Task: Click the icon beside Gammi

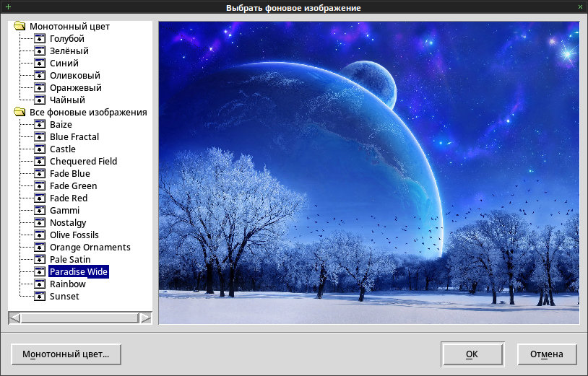Action: tap(40, 211)
